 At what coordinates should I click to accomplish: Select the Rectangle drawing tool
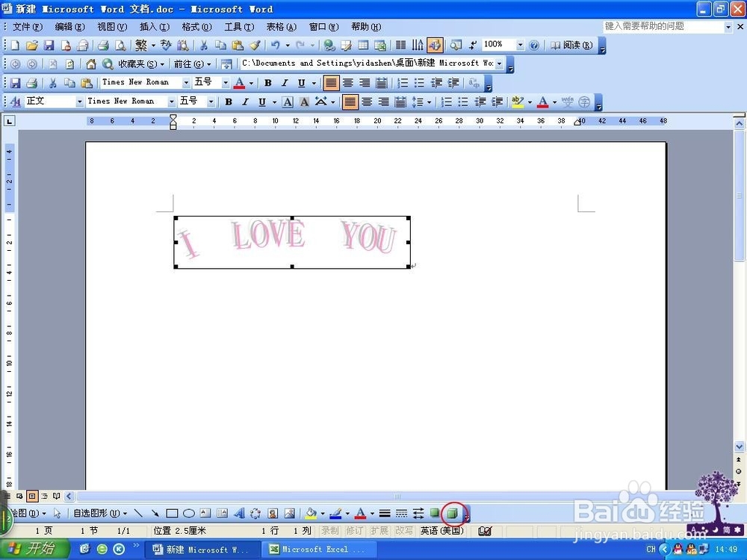click(172, 514)
